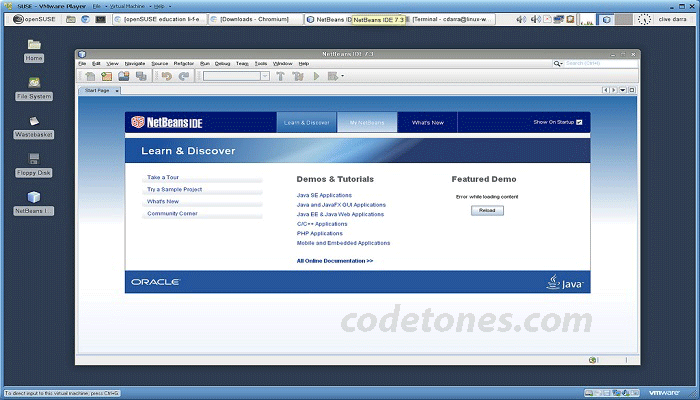
Task: Click the globe icon in NetBeans status bar
Action: [592, 360]
